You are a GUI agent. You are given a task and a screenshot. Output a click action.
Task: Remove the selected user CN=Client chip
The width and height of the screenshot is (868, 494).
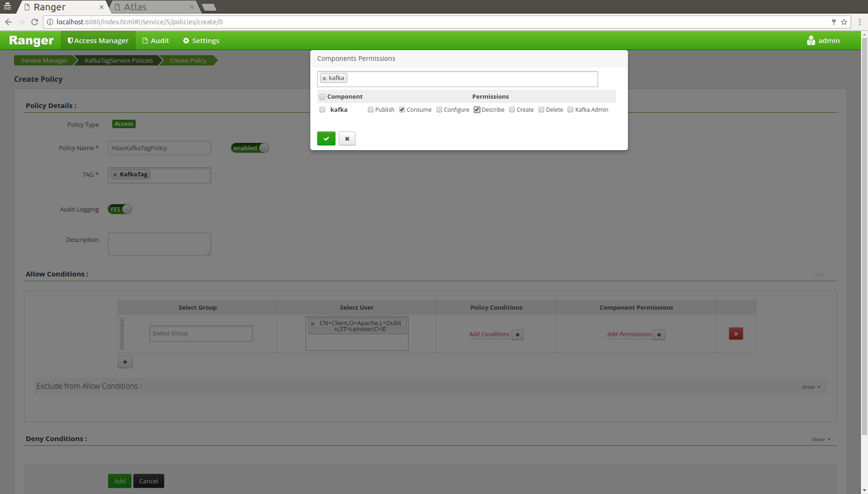[312, 324]
